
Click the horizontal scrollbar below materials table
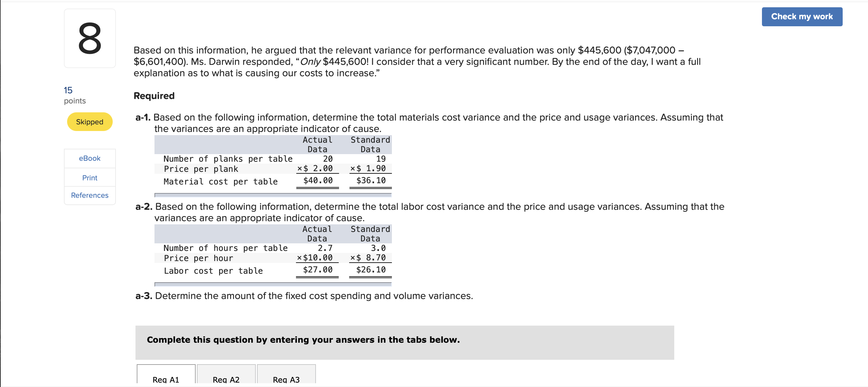[x=273, y=195]
